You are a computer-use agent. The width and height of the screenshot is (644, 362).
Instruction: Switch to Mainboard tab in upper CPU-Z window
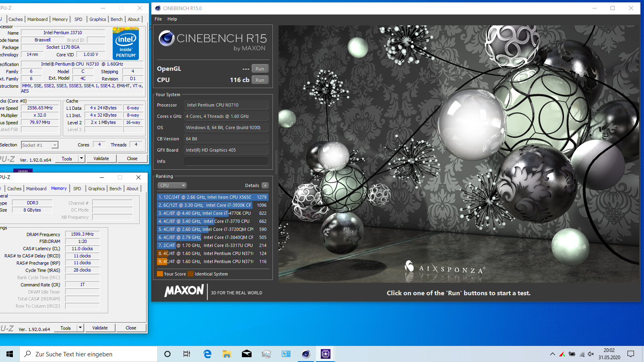[37, 19]
